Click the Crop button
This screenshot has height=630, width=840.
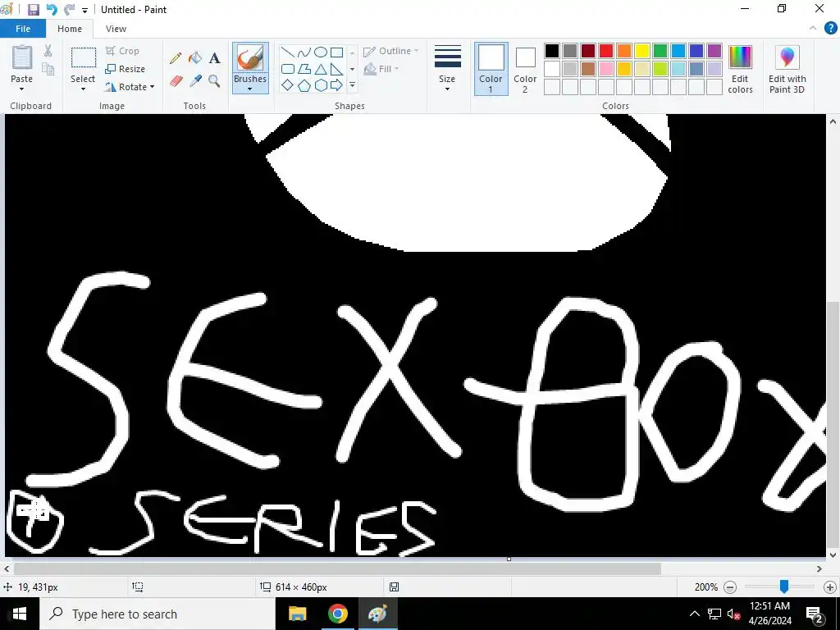tap(123, 51)
